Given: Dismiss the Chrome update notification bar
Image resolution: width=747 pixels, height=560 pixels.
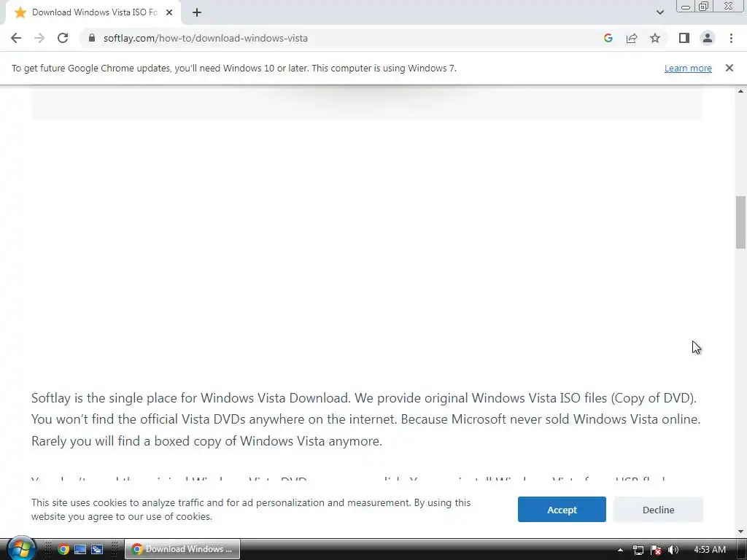Looking at the screenshot, I should point(729,68).
